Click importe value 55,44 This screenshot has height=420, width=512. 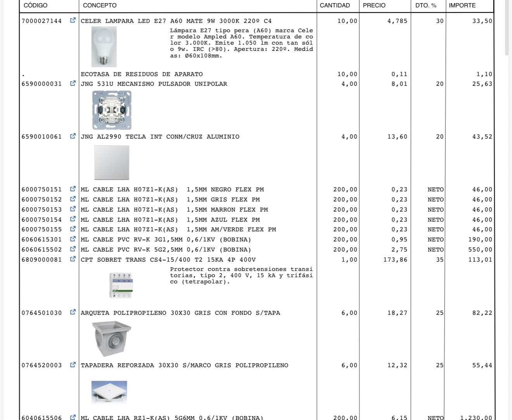(482, 365)
